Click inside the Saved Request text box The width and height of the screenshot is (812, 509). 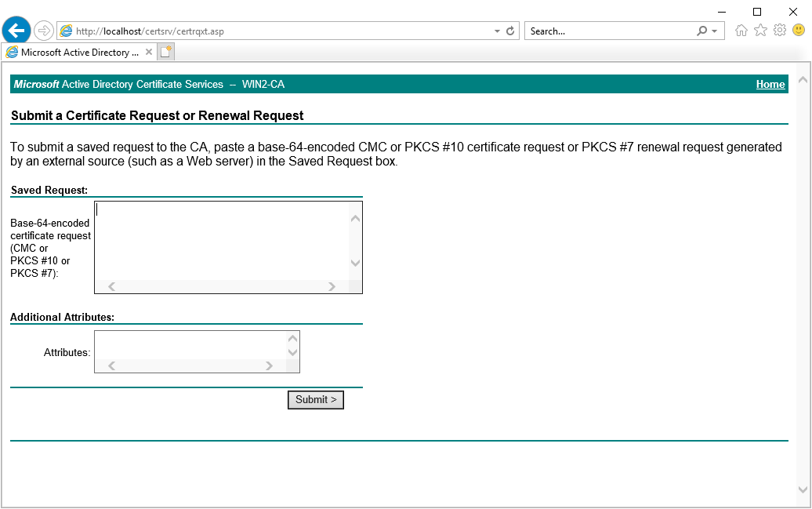tap(223, 241)
